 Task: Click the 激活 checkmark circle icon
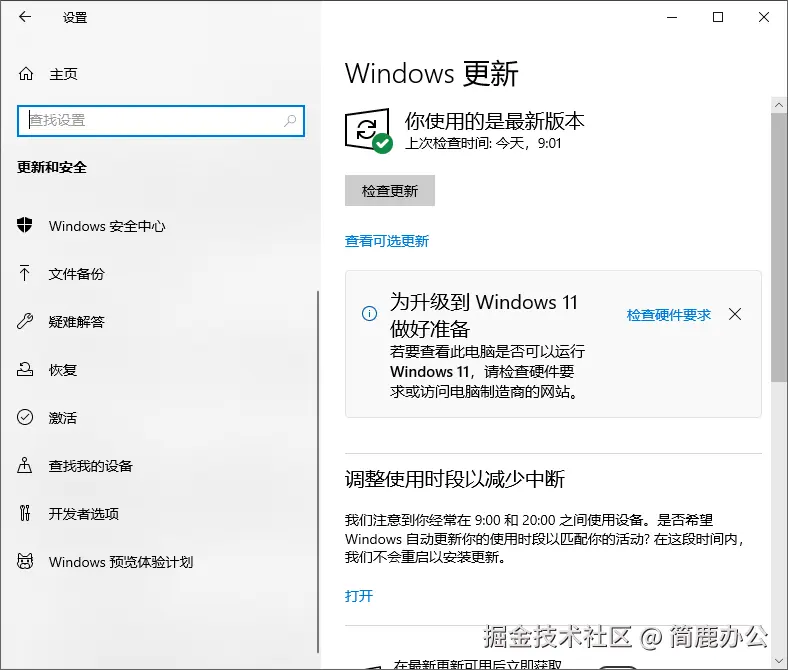(25, 417)
